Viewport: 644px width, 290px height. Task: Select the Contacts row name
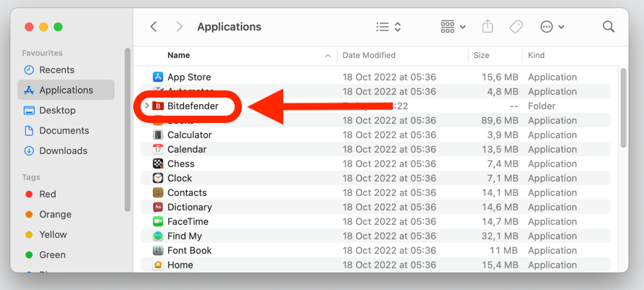tap(187, 192)
